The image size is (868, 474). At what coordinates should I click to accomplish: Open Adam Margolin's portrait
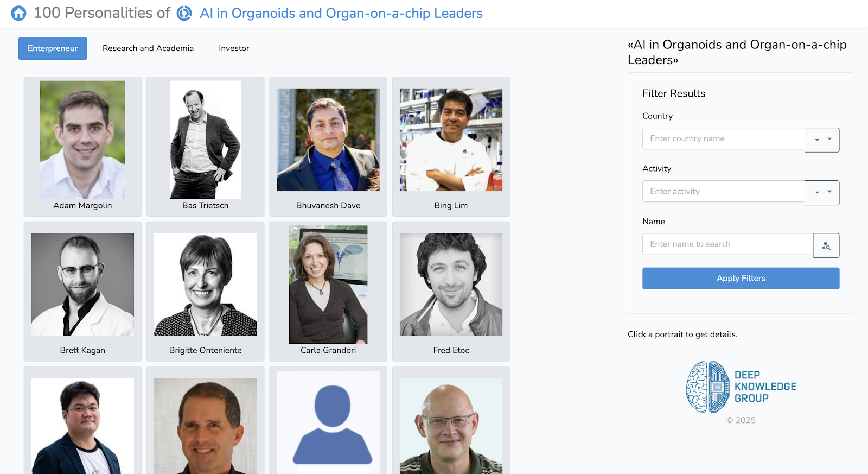tap(82, 140)
